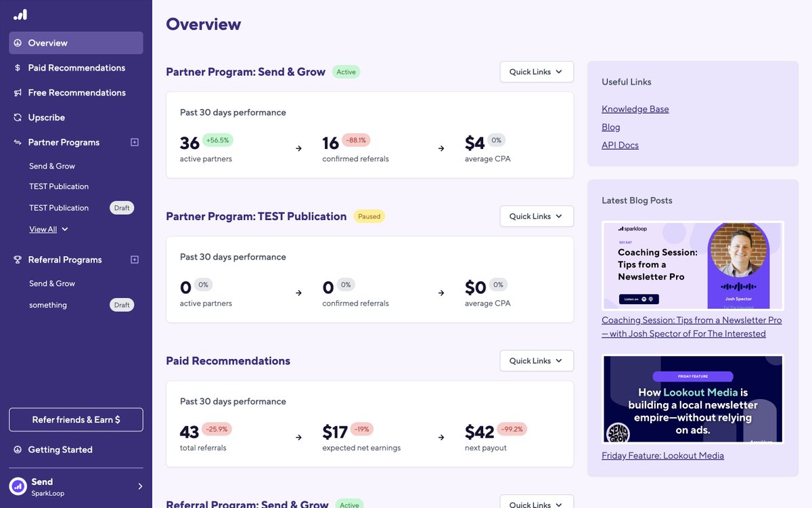812x508 pixels.
Task: Expand View All partner programs
Action: tap(49, 230)
